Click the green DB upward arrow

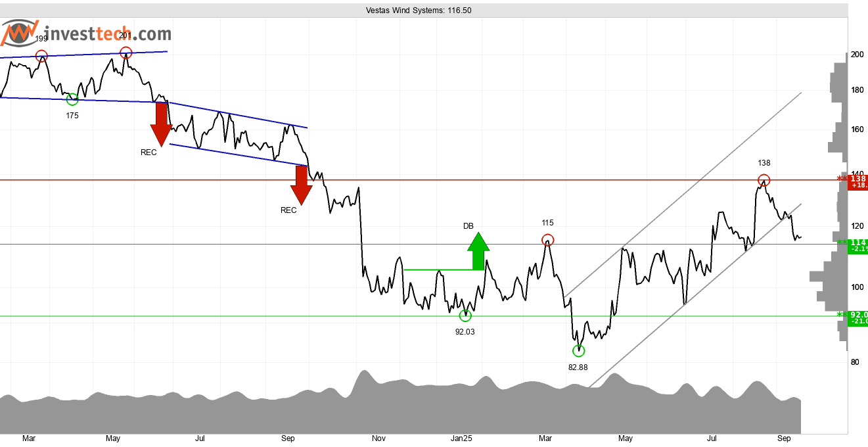coord(479,251)
